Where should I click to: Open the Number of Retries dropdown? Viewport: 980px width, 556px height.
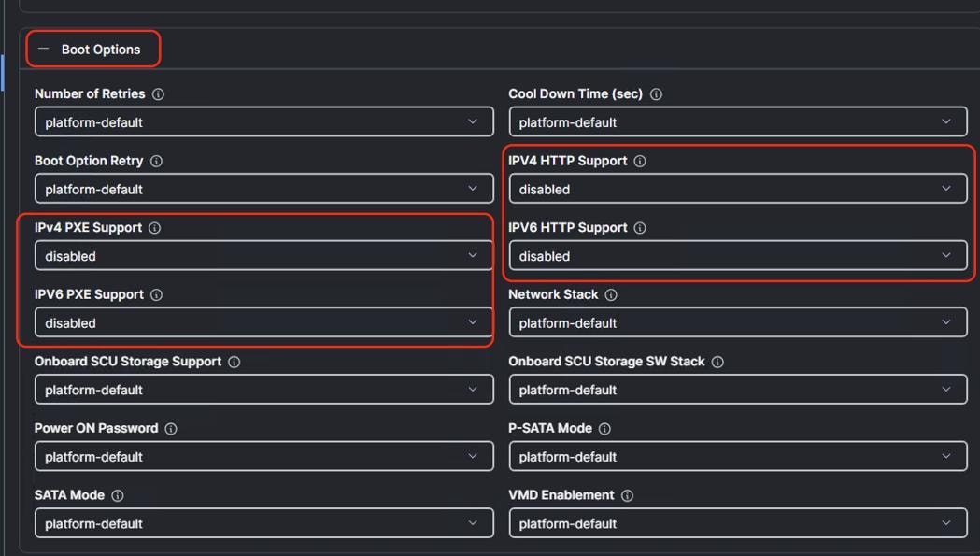tap(263, 122)
